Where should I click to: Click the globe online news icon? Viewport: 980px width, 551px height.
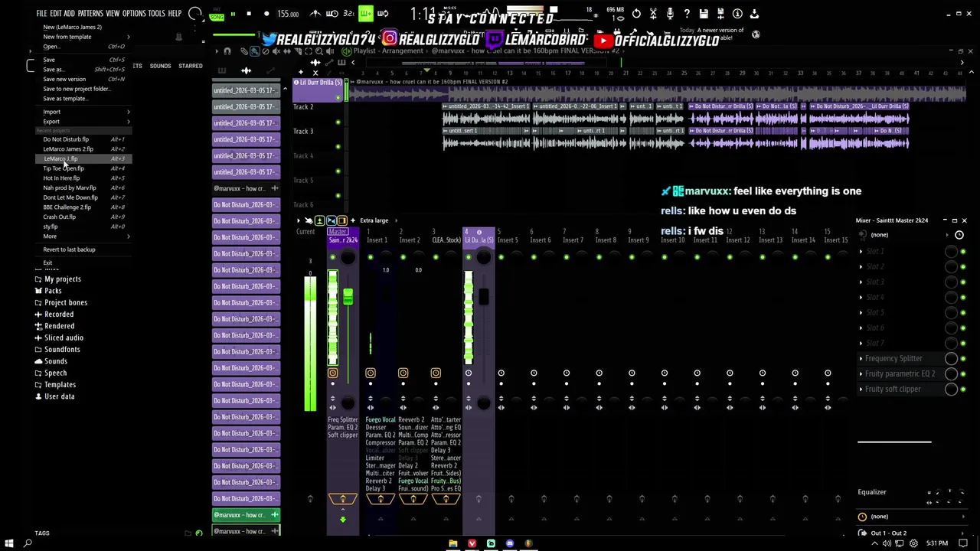click(756, 34)
